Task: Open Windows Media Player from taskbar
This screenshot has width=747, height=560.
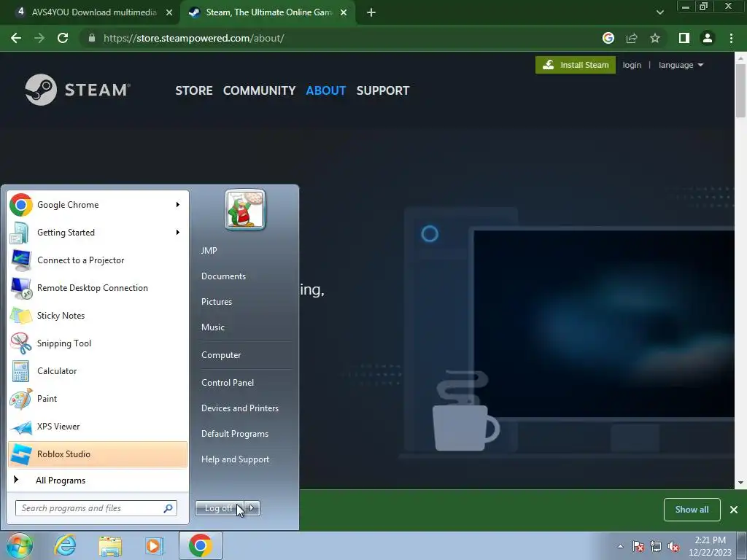Action: click(x=154, y=545)
